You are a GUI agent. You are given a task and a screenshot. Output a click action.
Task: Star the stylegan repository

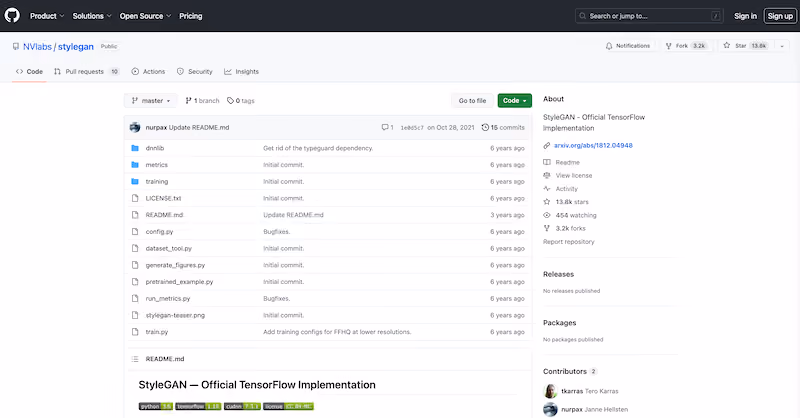[745, 46]
